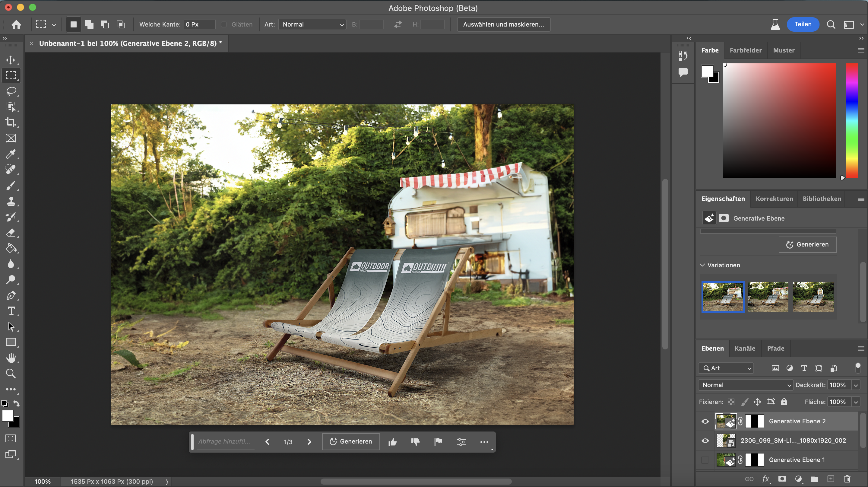Switch to the Kanäle tab
Viewport: 868px width, 487px height.
tap(745, 349)
